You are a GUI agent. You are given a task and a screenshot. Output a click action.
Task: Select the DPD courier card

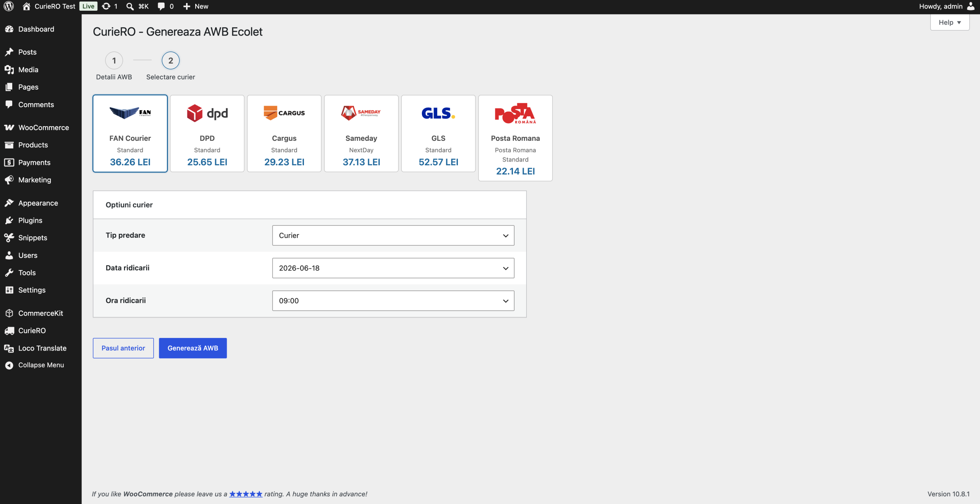[207, 134]
